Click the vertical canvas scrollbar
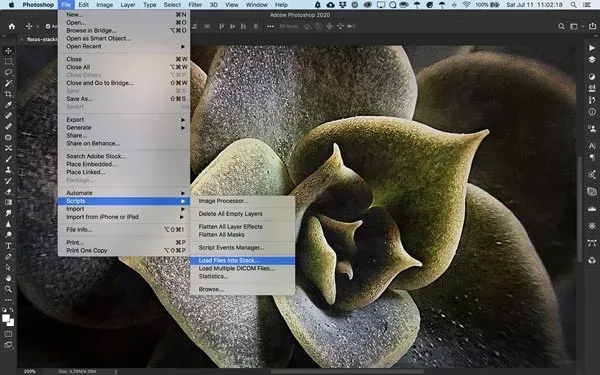The height and width of the screenshot is (375, 600). 580,209
